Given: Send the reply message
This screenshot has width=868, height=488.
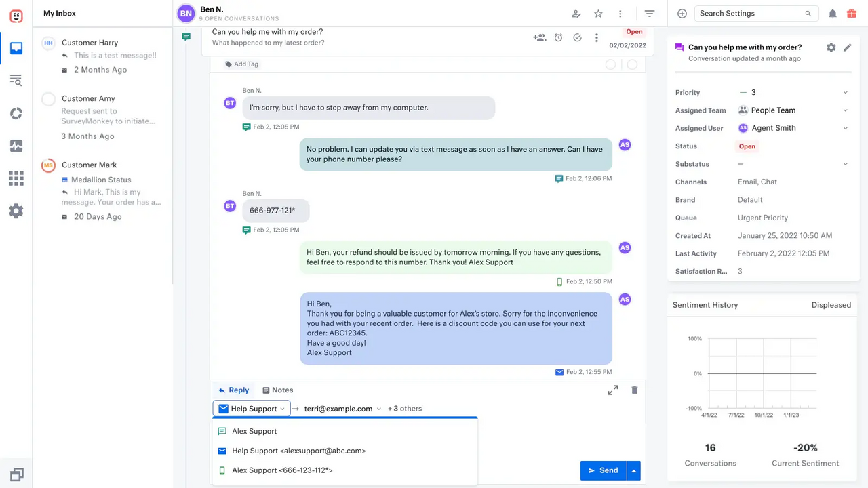Looking at the screenshot, I should (x=603, y=470).
